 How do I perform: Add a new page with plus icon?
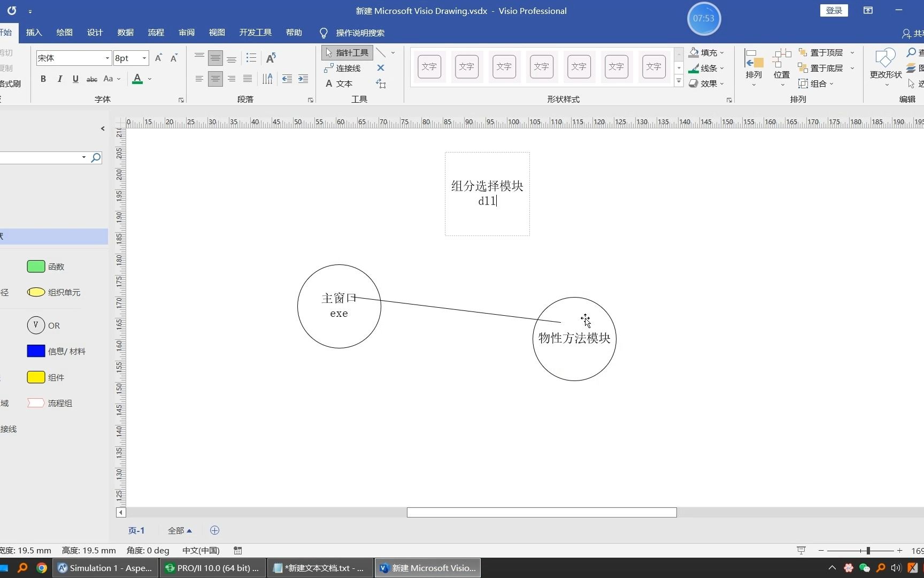[x=214, y=530]
